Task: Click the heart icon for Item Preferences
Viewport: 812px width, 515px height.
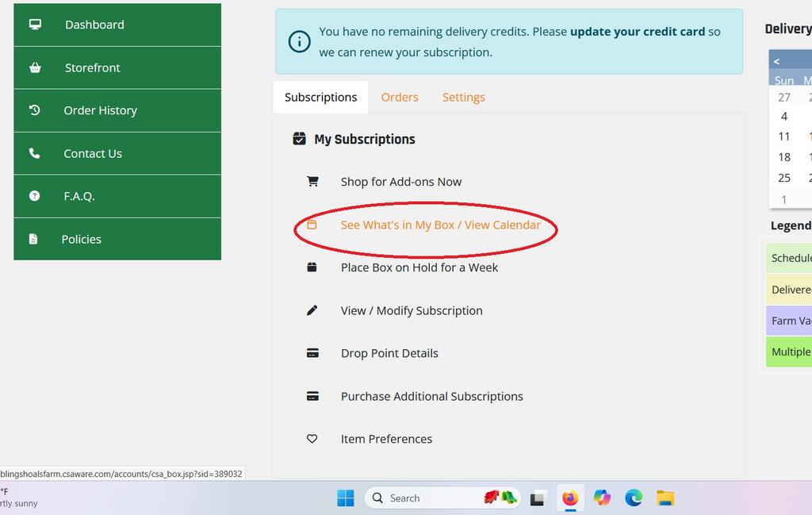Action: tap(312, 438)
